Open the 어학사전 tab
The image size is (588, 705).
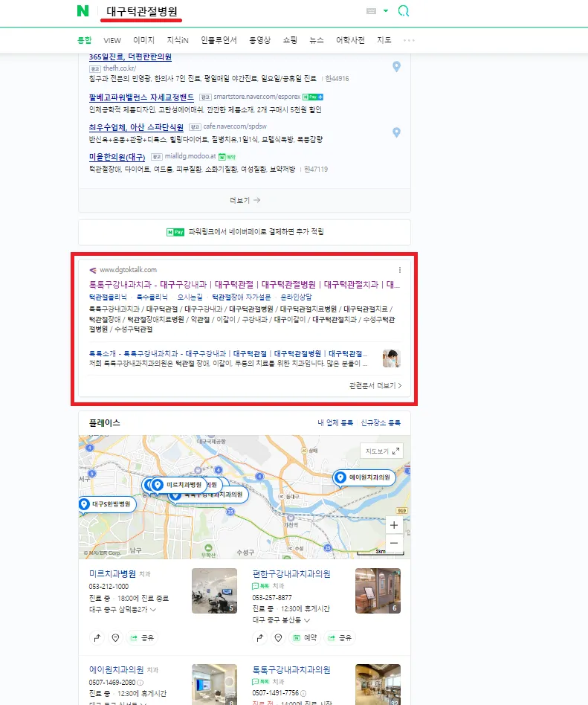tap(350, 40)
